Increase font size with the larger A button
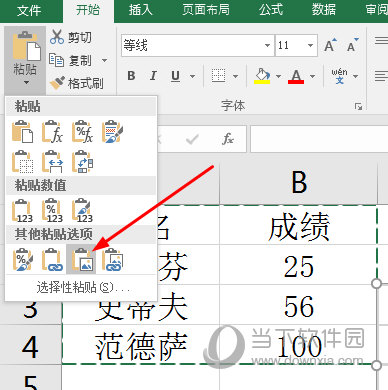 click(x=330, y=45)
